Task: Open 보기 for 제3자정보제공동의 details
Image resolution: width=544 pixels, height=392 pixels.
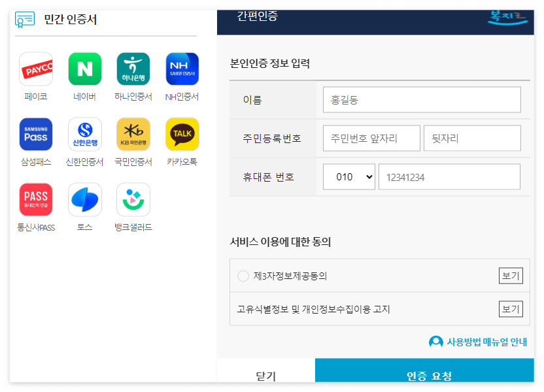Action: (511, 276)
